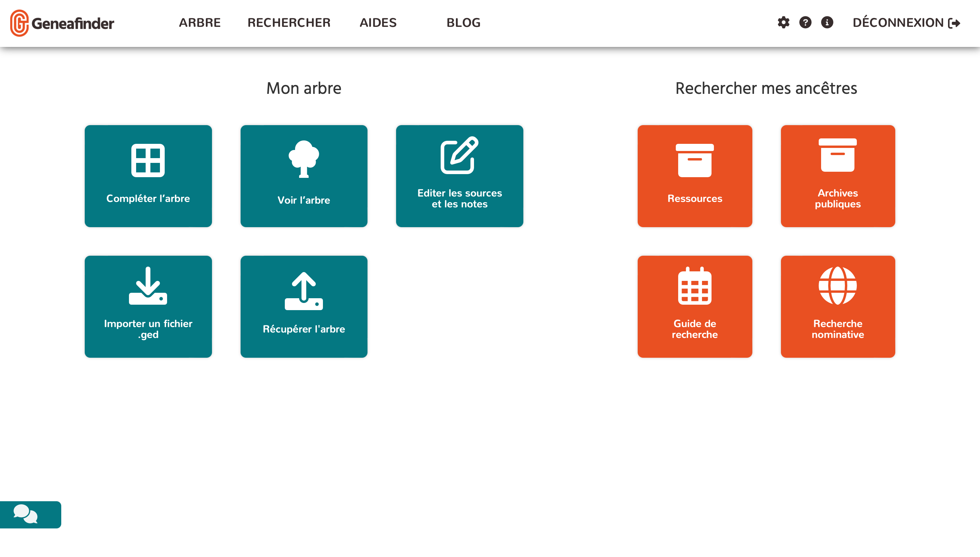
Task: Toggle Ressources highlighted state
Action: 695,175
